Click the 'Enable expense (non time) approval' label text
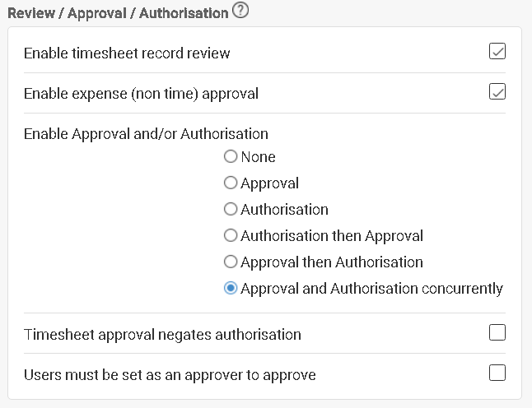The width and height of the screenshot is (532, 408). coord(141,94)
